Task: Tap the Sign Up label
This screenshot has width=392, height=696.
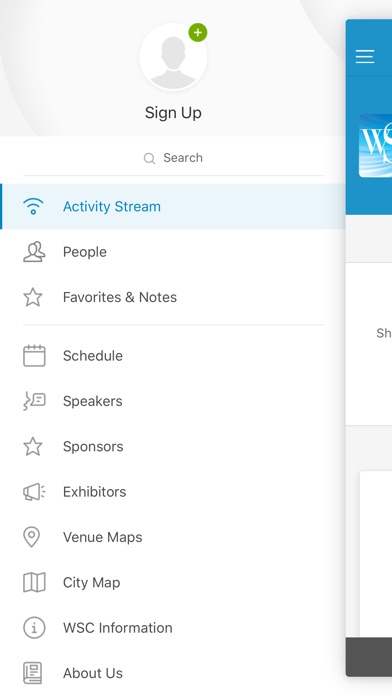Action: click(173, 113)
